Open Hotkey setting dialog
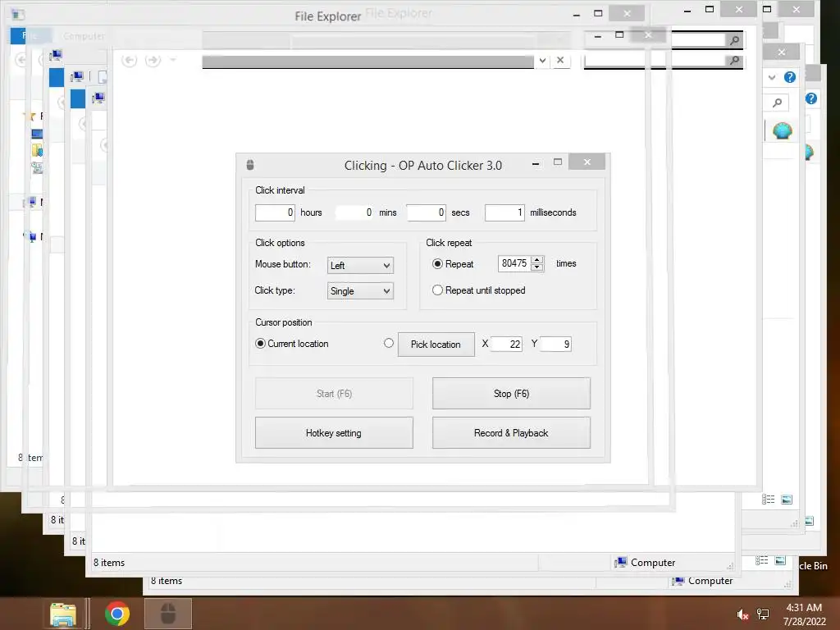 (x=334, y=433)
